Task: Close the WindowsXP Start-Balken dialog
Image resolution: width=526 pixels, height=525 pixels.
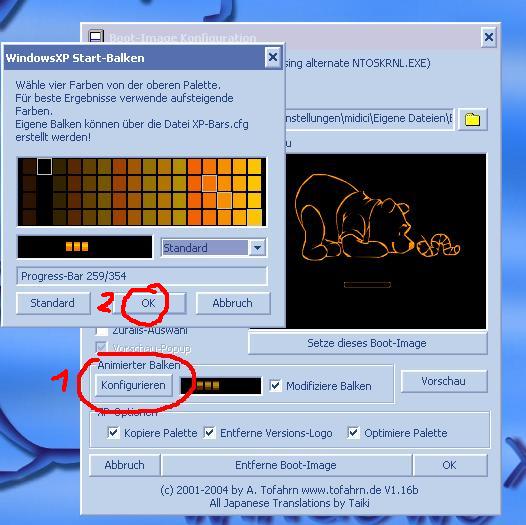Action: pyautogui.click(x=273, y=57)
